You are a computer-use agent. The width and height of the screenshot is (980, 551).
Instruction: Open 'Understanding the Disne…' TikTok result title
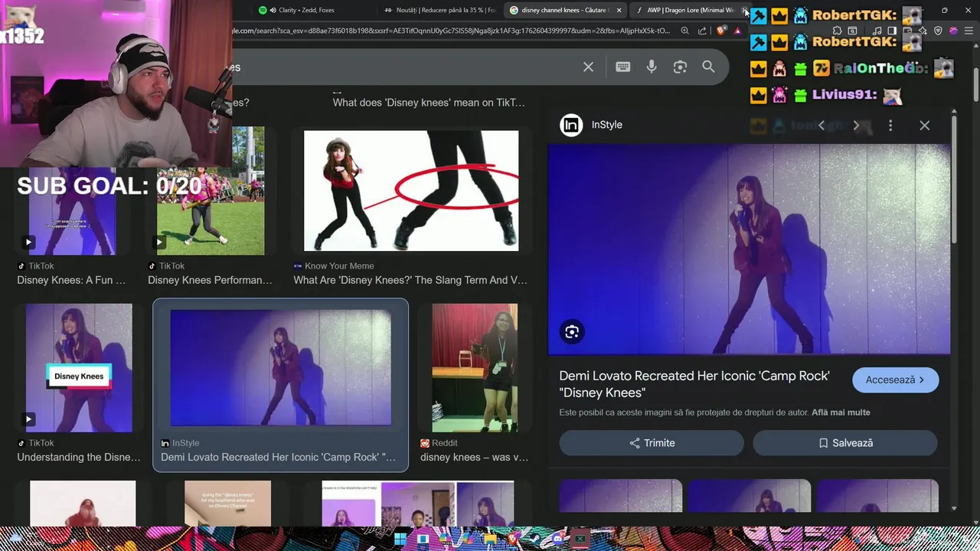click(x=79, y=457)
